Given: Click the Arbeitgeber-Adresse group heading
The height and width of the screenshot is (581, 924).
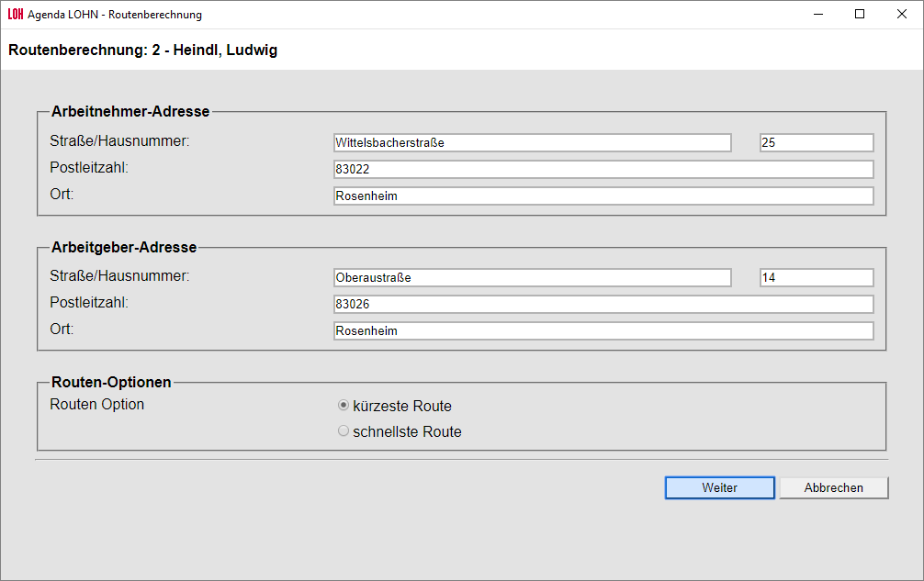Looking at the screenshot, I should point(124,248).
